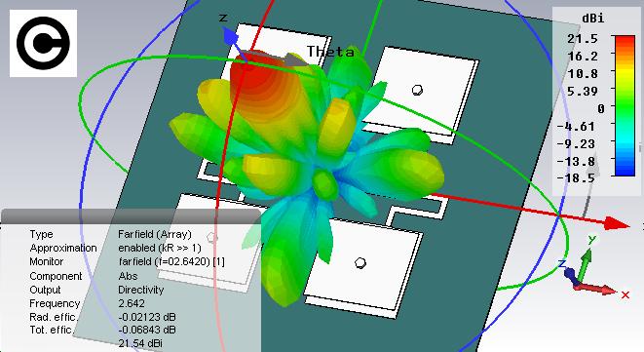Click the red x label in triad
The height and width of the screenshot is (352, 644).
tap(625, 294)
